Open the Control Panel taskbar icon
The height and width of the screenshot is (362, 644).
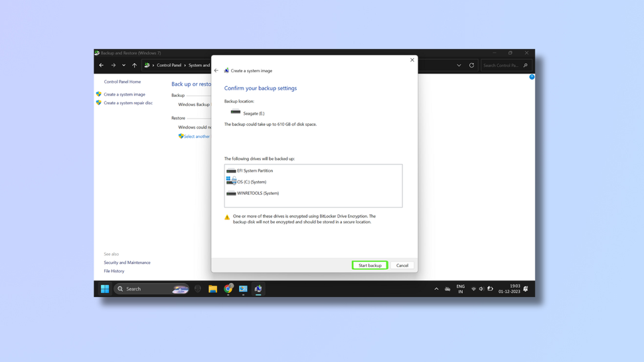click(243, 288)
